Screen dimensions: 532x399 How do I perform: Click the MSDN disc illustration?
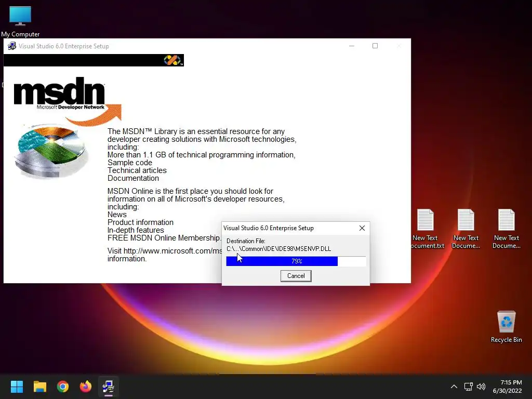point(51,151)
